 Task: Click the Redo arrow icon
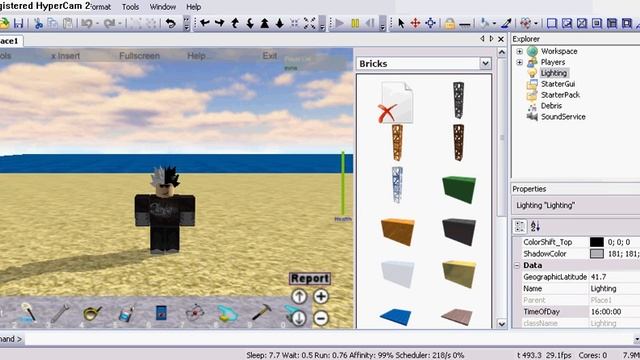pos(109,23)
